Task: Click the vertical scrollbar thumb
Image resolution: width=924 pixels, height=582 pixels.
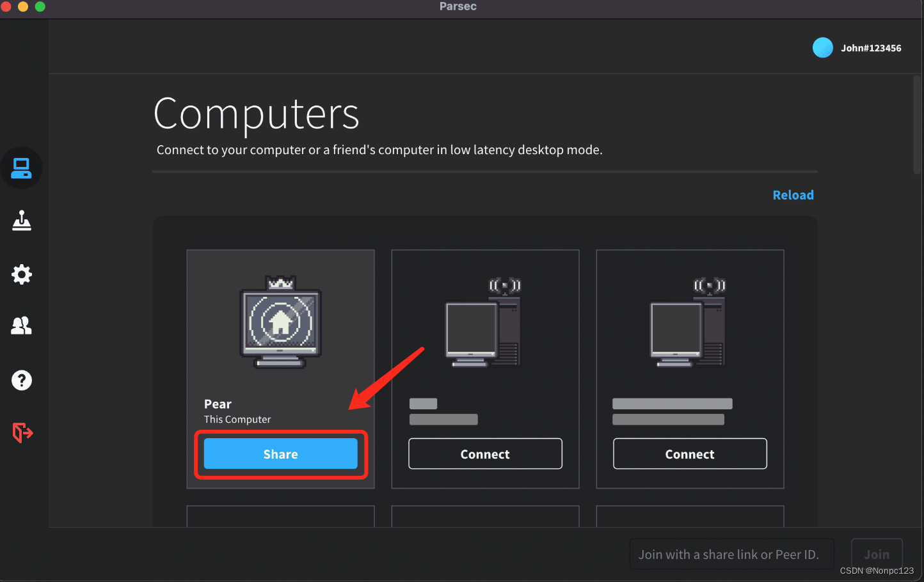Action: pos(917,125)
